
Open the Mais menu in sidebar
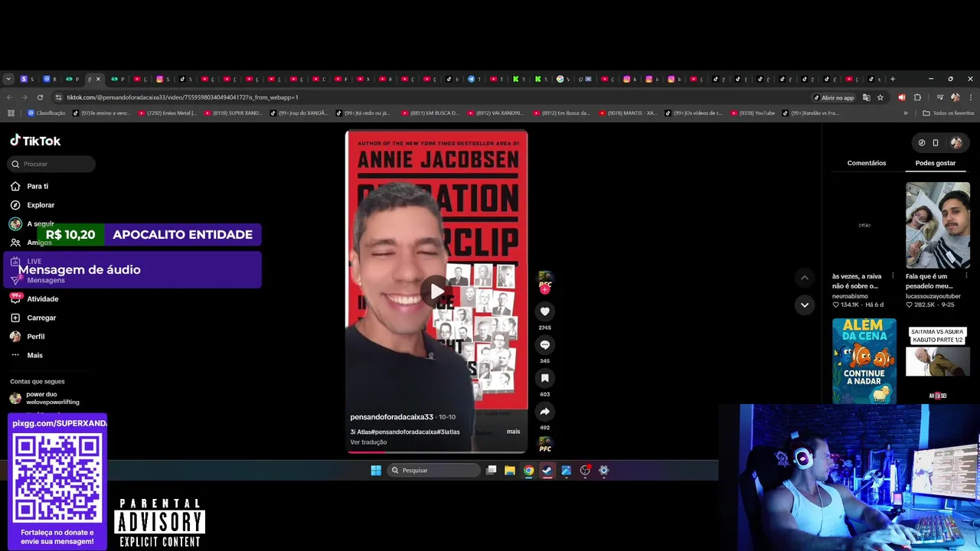coord(34,355)
